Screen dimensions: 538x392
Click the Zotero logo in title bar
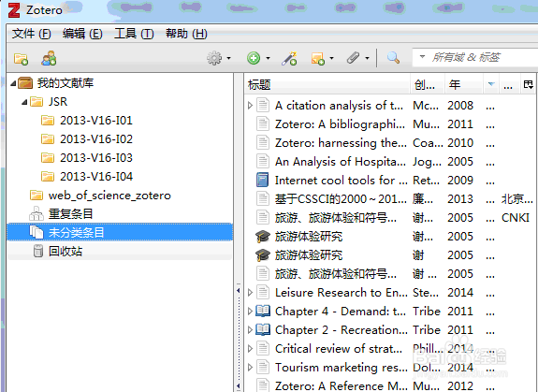(14, 10)
